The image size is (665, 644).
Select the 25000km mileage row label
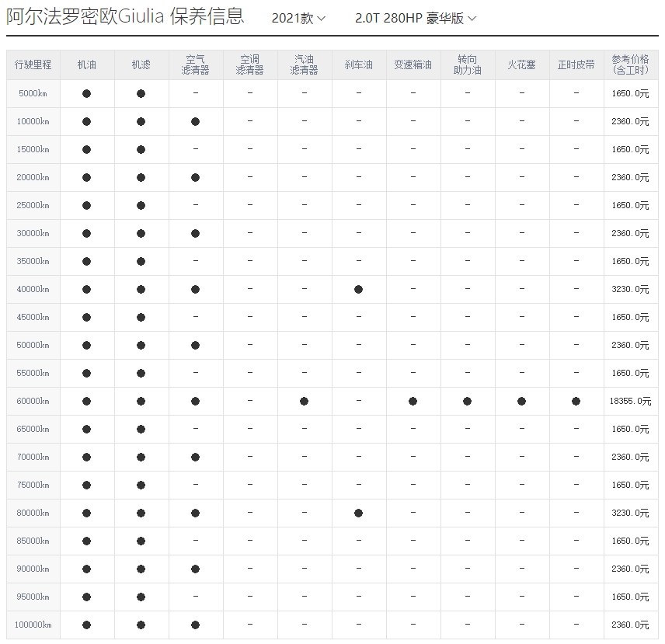coord(33,206)
